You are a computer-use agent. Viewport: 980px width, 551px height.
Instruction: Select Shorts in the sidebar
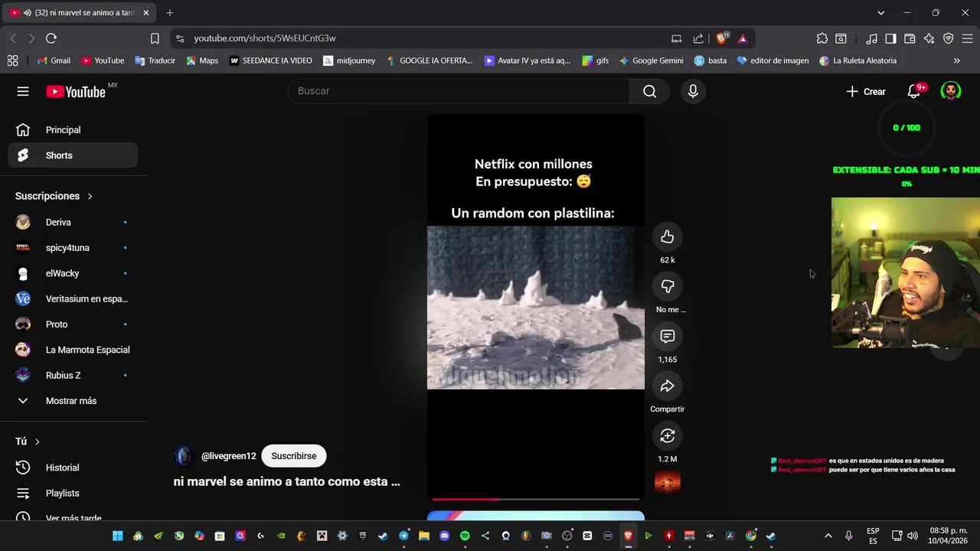(73, 155)
